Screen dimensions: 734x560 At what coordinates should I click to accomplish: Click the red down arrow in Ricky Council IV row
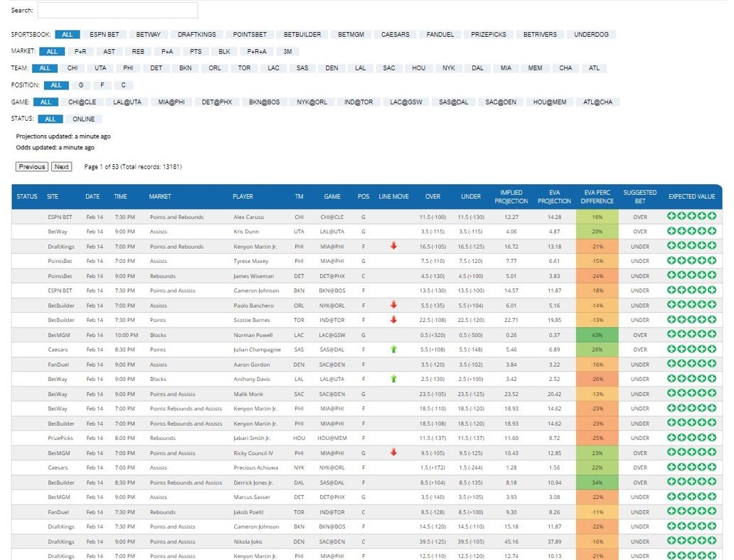[x=393, y=452]
